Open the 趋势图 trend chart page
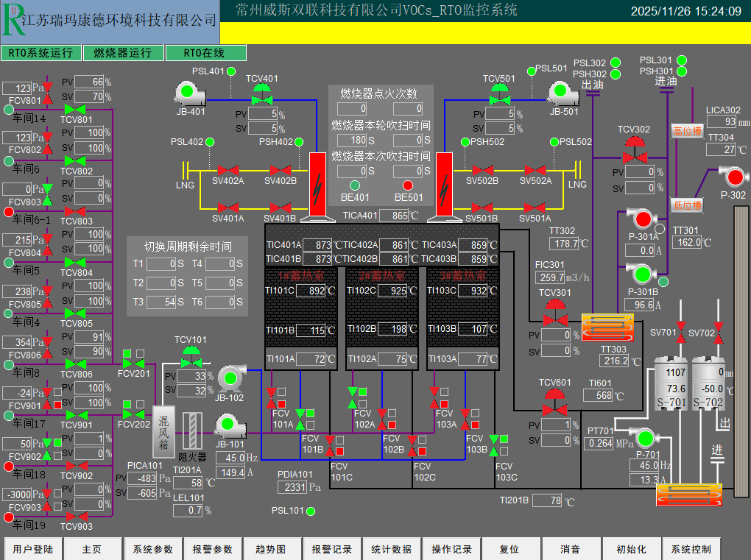Image resolution: width=751 pixels, height=560 pixels. click(269, 549)
